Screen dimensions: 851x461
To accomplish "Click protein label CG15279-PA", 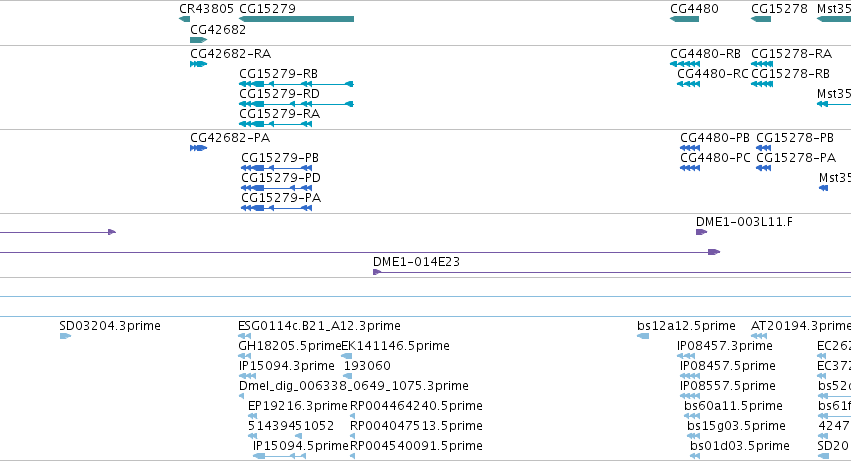I will tap(281, 198).
